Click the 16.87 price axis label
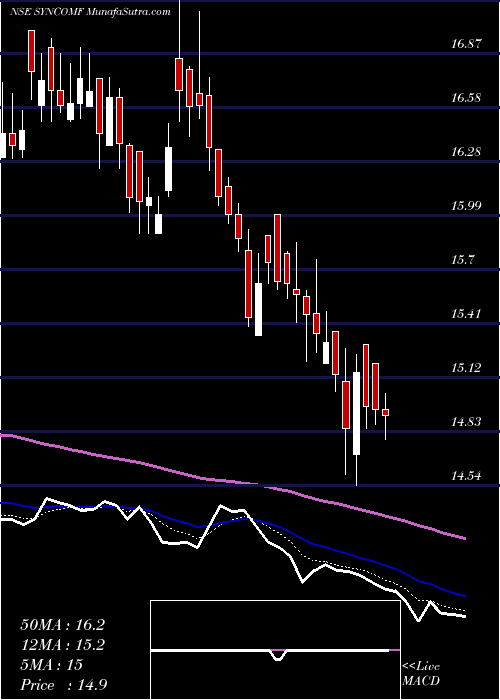 (x=466, y=44)
